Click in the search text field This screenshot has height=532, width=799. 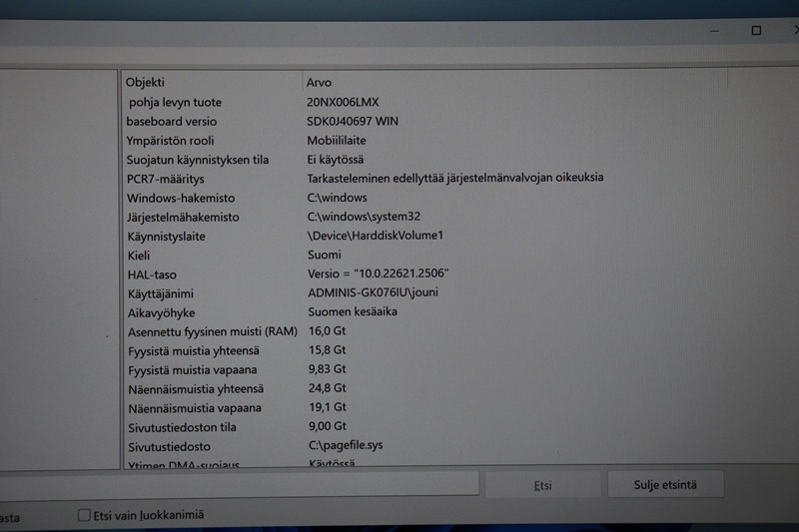click(x=239, y=484)
